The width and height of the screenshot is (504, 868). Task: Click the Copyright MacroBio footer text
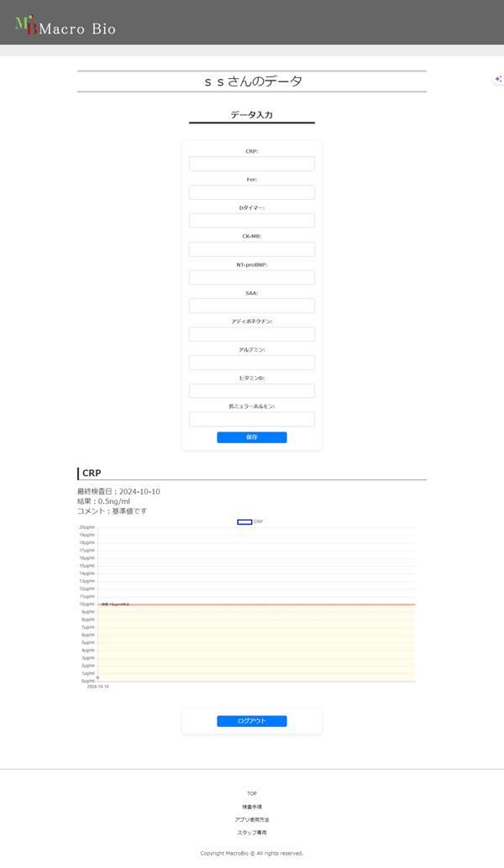252,854
